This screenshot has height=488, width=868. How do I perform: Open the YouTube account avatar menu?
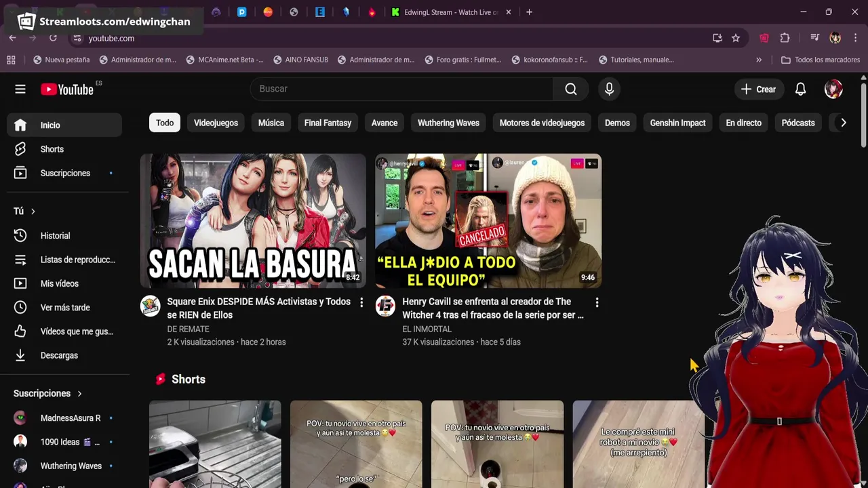coord(833,89)
